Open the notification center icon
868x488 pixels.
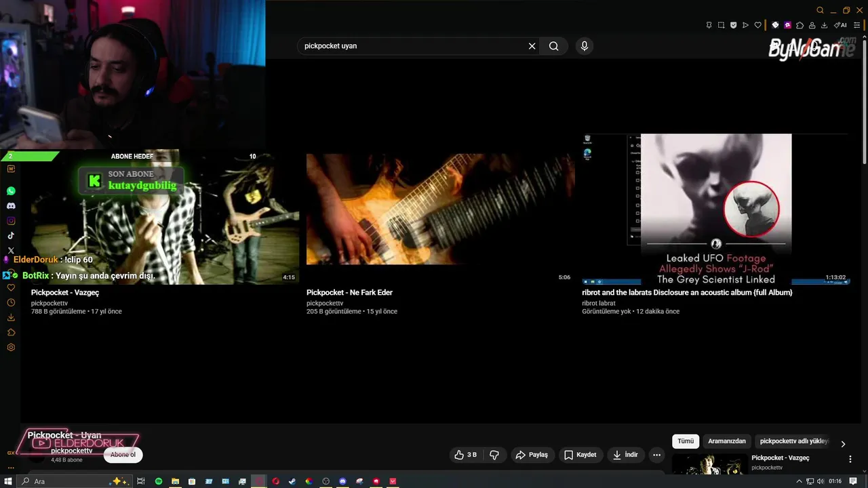click(853, 481)
